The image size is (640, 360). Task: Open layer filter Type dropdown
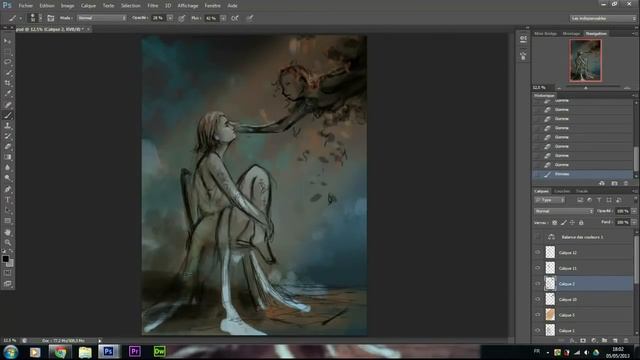(549, 200)
